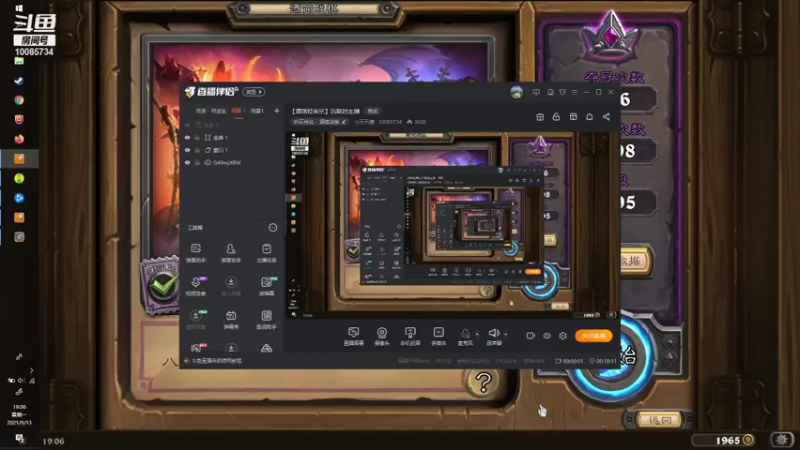Open the TV-shaped danmaku show tool
The height and width of the screenshot is (450, 800).
[x=231, y=319]
